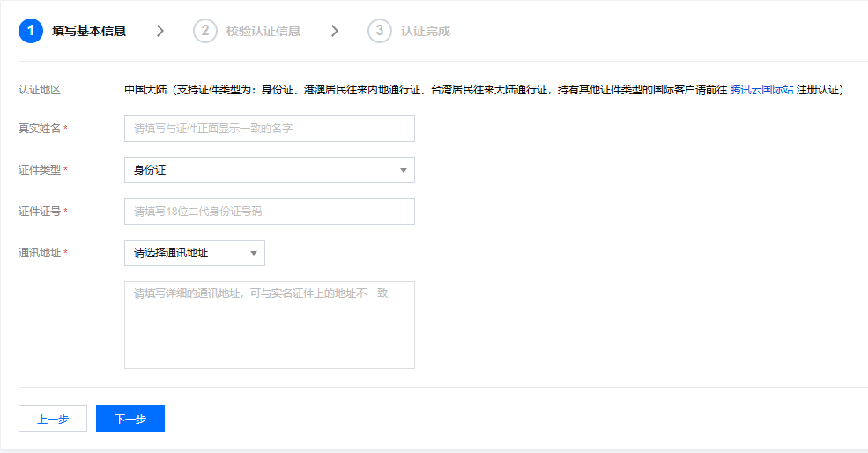Click the step 1 circle icon

coord(31,31)
